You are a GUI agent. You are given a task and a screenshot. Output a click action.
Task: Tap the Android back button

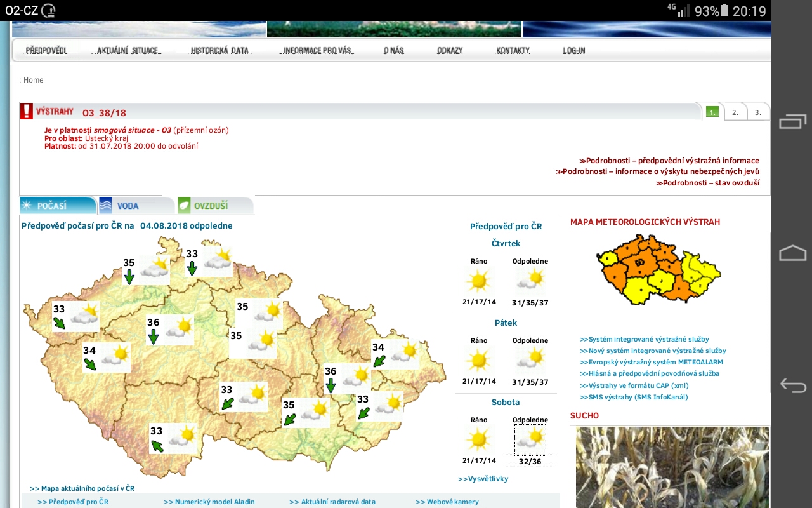pos(792,385)
